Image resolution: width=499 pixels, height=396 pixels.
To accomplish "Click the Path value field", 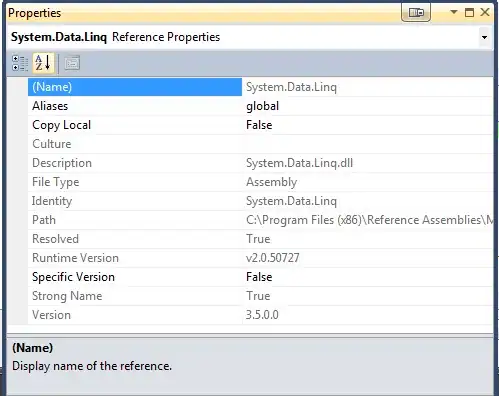I will tap(368, 220).
